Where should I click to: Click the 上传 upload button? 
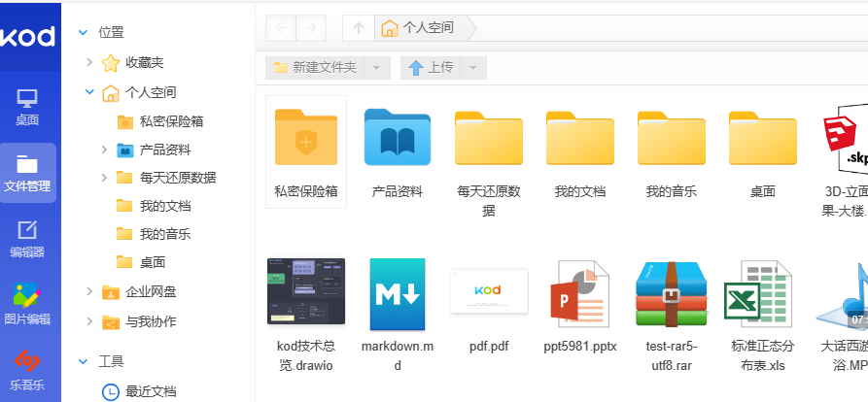click(x=431, y=67)
